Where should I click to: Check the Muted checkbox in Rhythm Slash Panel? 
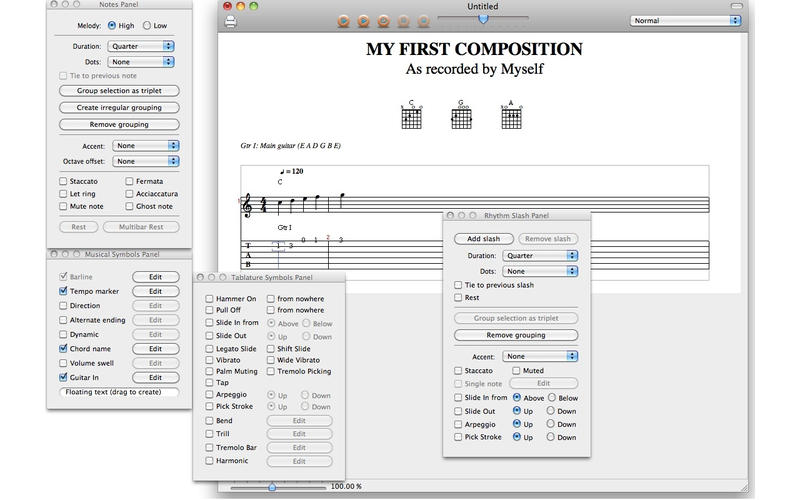pos(516,370)
